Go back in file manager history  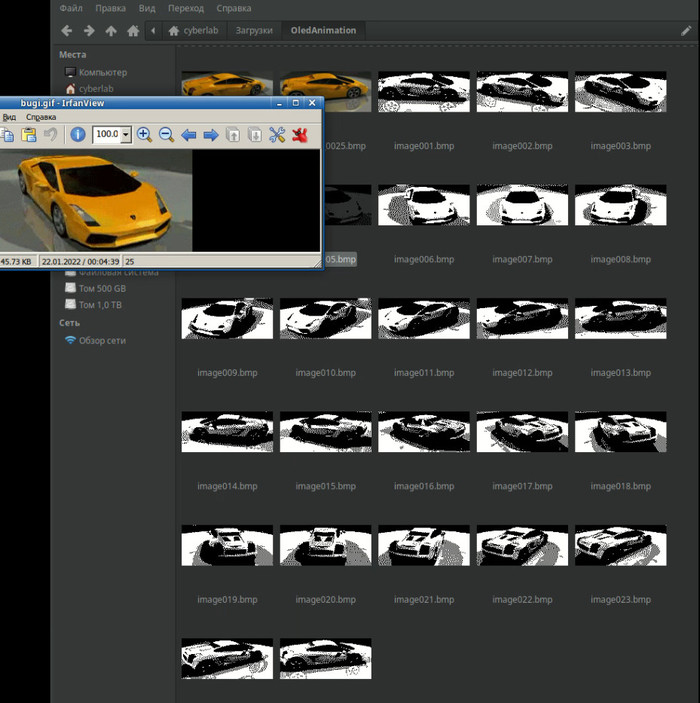click(66, 30)
